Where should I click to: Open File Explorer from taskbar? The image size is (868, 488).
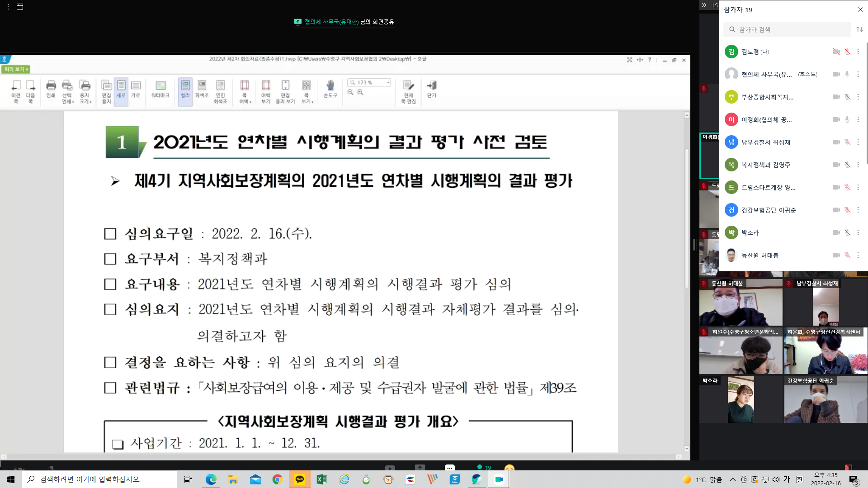coord(233,479)
